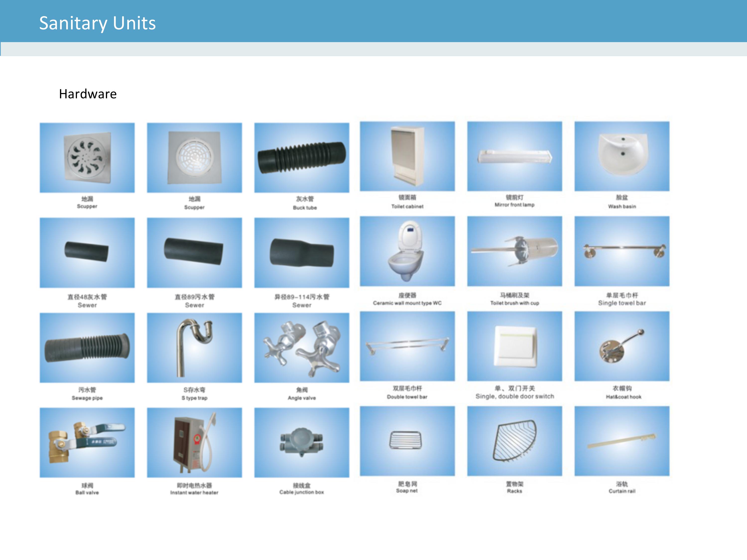Click the "Sewage pipe" caption
The width and height of the screenshot is (747, 560).
tap(87, 398)
